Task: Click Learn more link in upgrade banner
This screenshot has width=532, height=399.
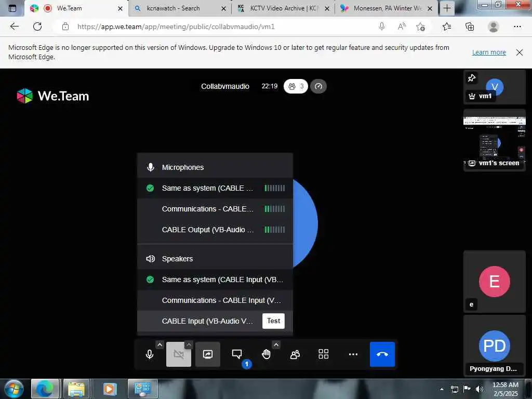Action: (489, 52)
